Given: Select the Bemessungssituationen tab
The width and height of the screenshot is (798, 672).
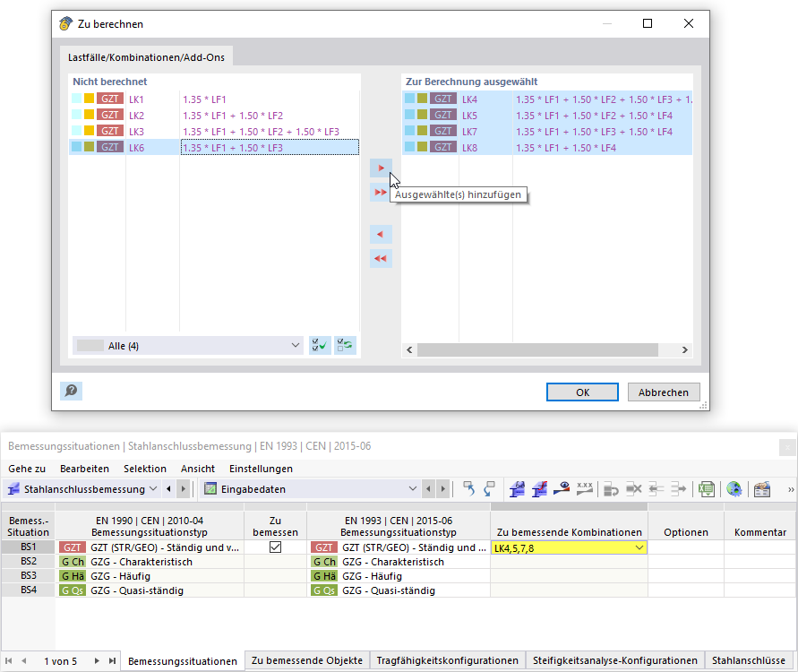Looking at the screenshot, I should tap(183, 661).
